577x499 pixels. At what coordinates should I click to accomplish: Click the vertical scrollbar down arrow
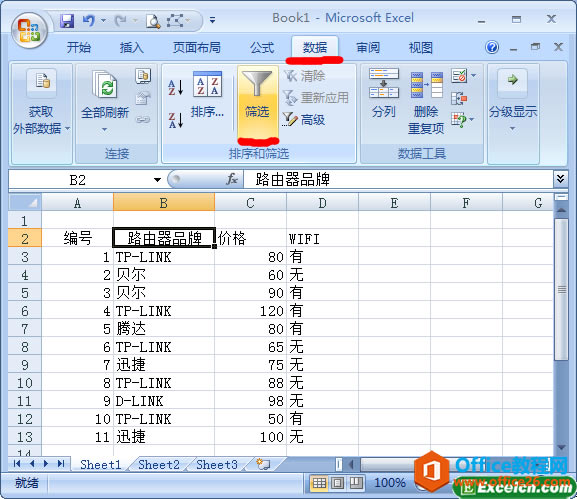(x=561, y=447)
